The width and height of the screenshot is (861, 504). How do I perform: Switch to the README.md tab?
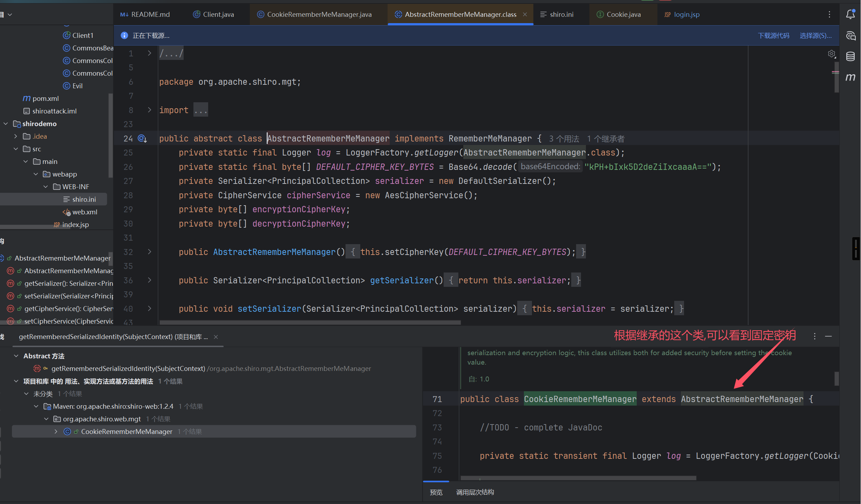pos(145,14)
